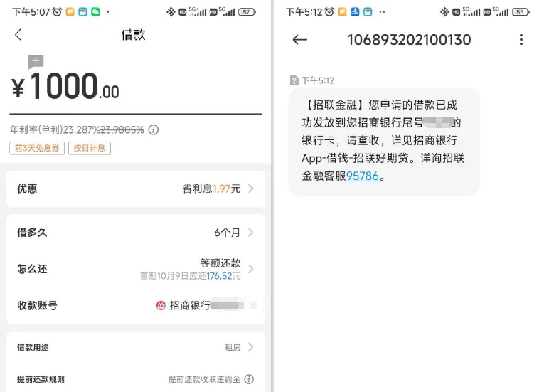The height and width of the screenshot is (392, 544).
Task: Tap 6个月 loan term value
Action: (227, 233)
